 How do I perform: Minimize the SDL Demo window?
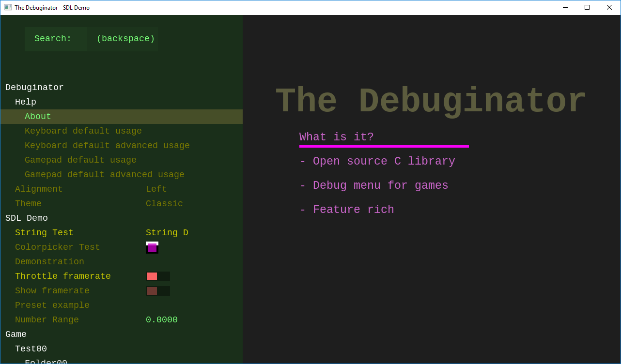coord(565,7)
